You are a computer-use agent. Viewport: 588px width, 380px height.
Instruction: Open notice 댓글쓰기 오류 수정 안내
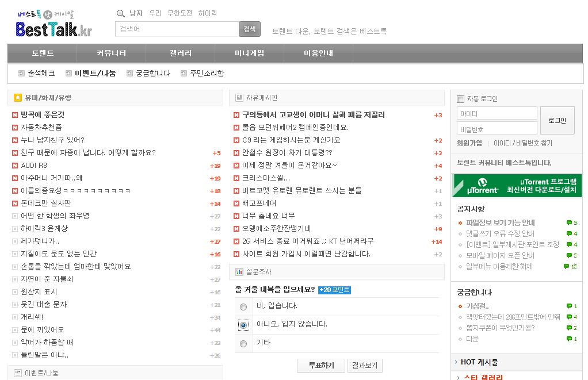(x=500, y=233)
